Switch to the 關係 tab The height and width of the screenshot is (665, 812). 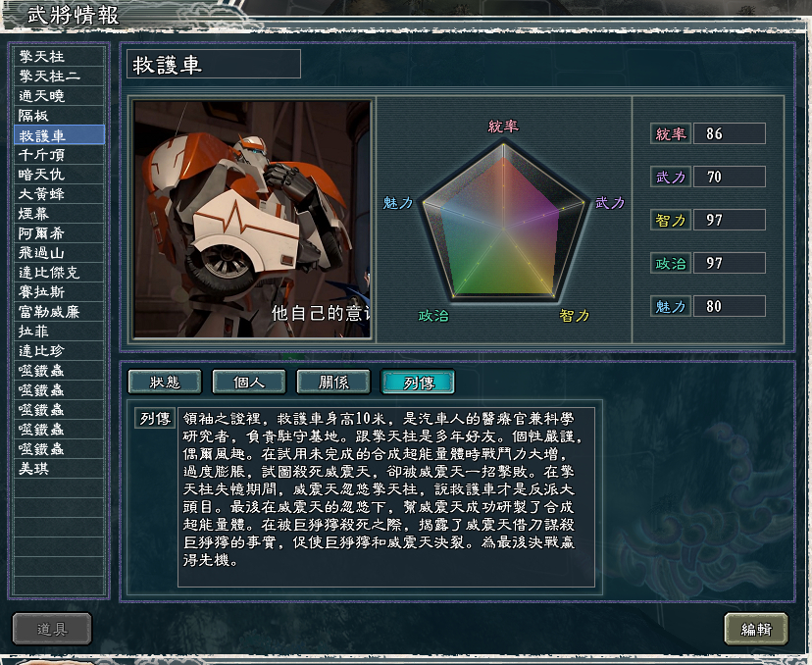click(x=333, y=383)
